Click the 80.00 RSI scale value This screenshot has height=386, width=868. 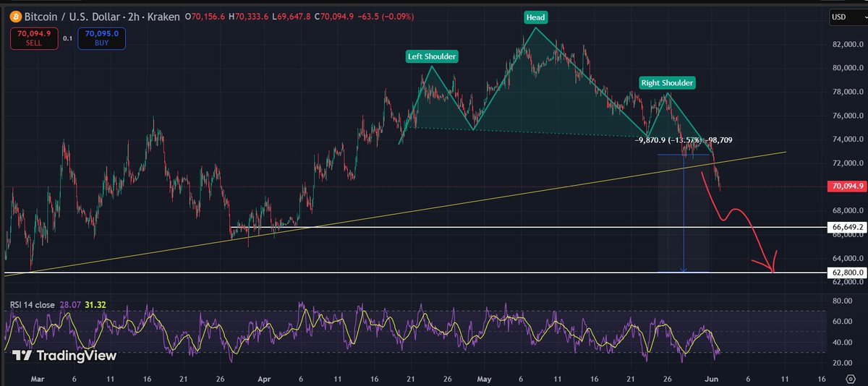tap(843, 300)
